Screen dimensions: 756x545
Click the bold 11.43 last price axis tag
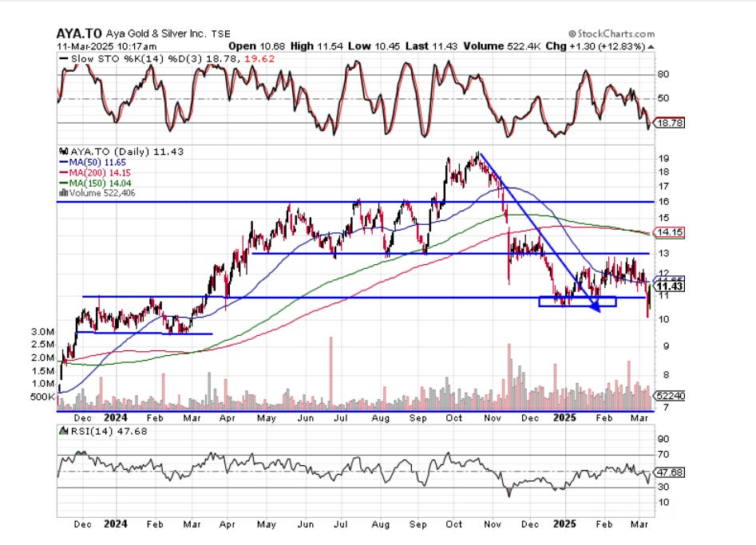point(670,286)
